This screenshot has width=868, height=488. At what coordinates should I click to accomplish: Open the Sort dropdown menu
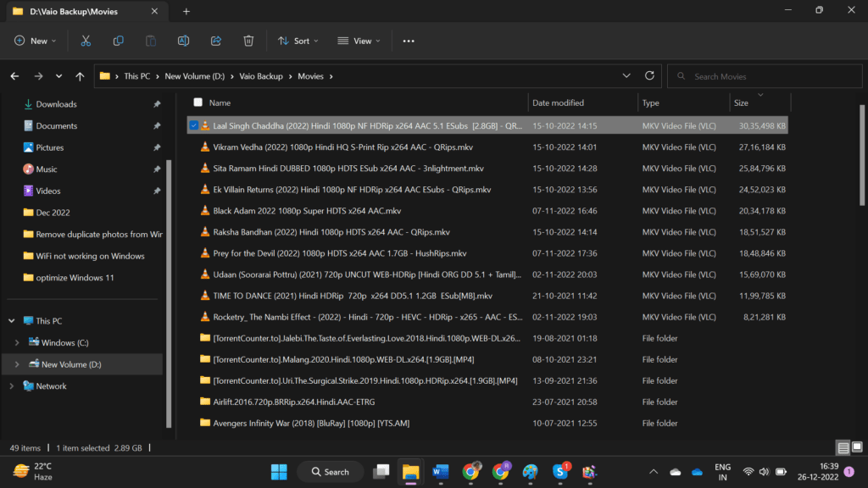tap(298, 41)
